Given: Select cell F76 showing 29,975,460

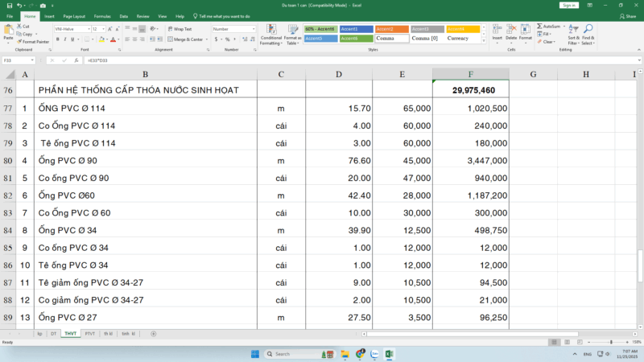Looking at the screenshot, I should pyautogui.click(x=471, y=90).
